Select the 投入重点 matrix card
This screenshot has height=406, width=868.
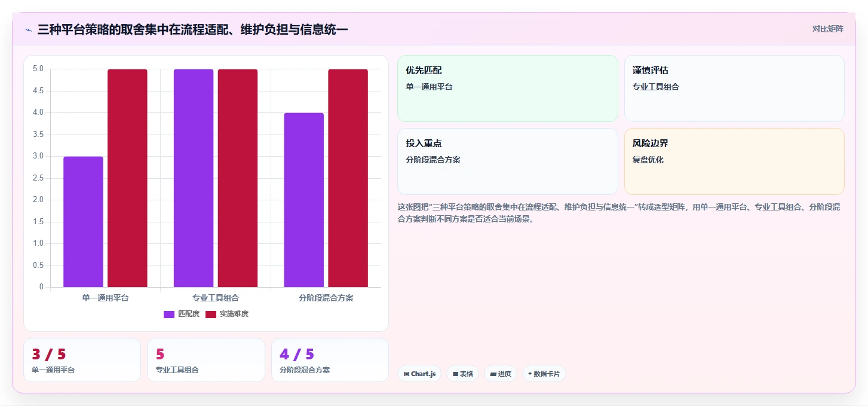tap(508, 161)
